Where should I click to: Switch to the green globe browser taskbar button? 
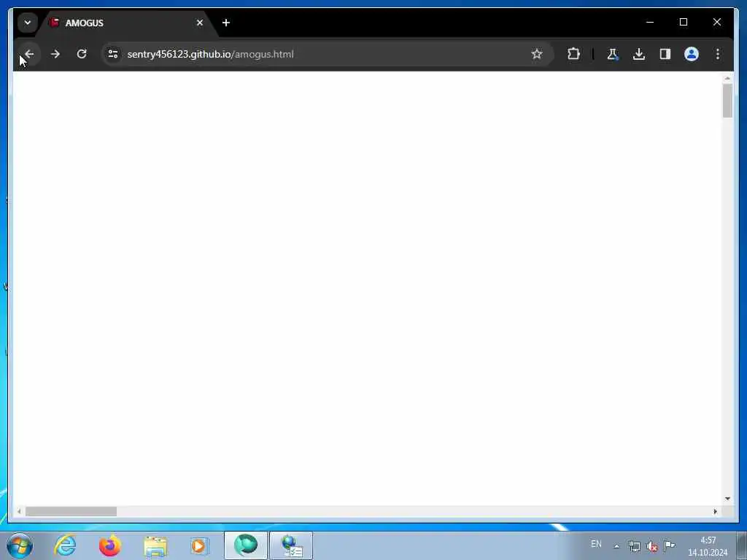pyautogui.click(x=246, y=545)
